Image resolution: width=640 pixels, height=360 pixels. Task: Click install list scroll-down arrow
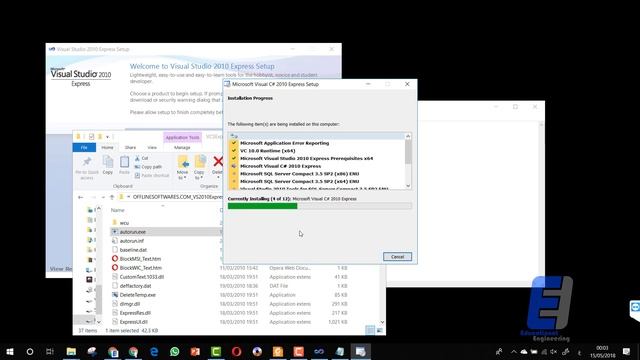pos(408,186)
